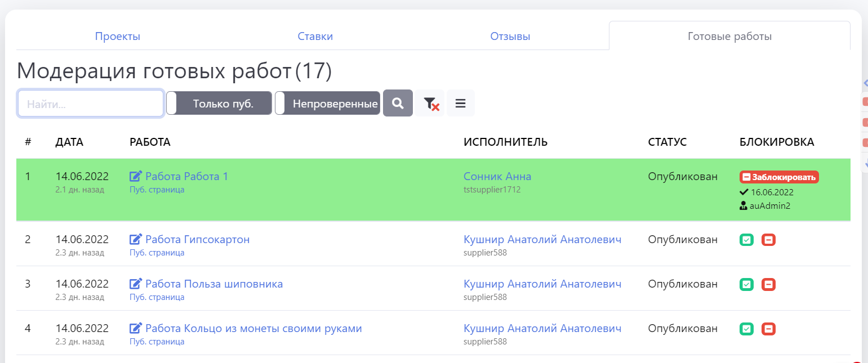The height and width of the screenshot is (363, 868).
Task: Open executor link Сонник Анна
Action: (x=497, y=177)
